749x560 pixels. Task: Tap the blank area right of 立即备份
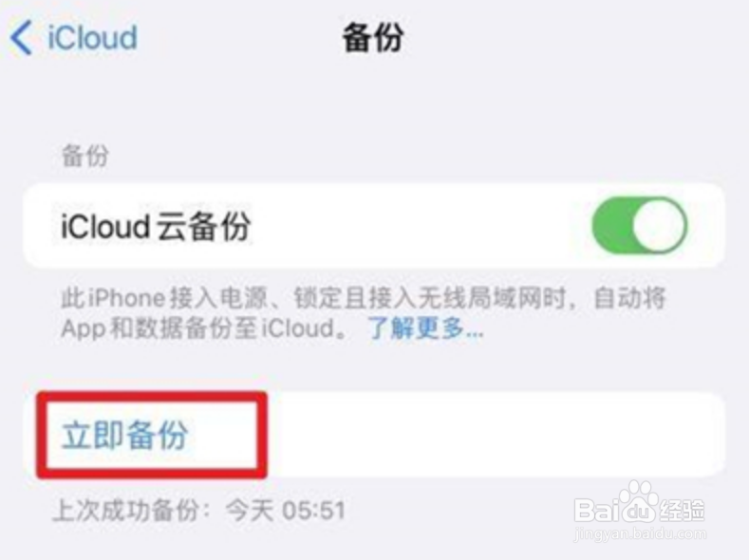(x=495, y=435)
